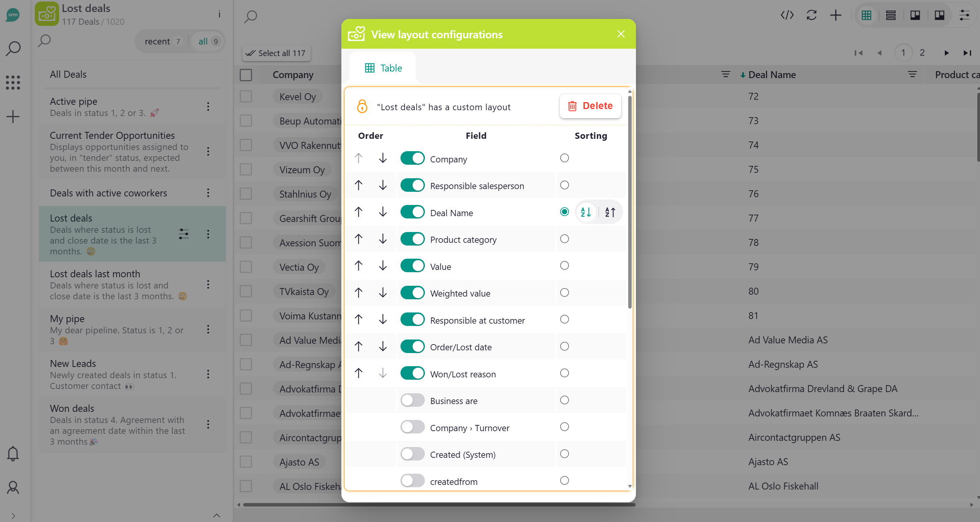Sort by Deal Name column header
This screenshot has width=980, height=522.
click(x=772, y=75)
